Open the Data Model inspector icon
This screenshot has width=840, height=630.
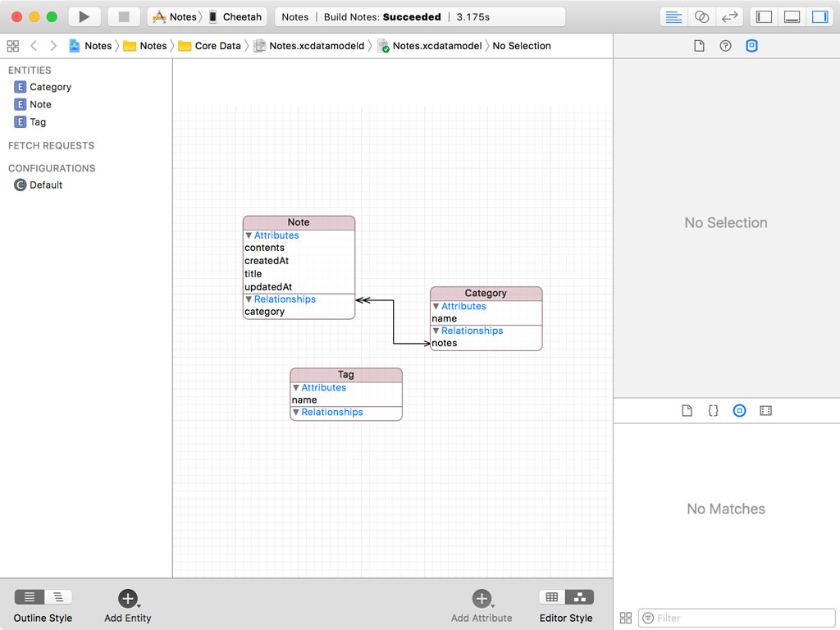coord(752,46)
